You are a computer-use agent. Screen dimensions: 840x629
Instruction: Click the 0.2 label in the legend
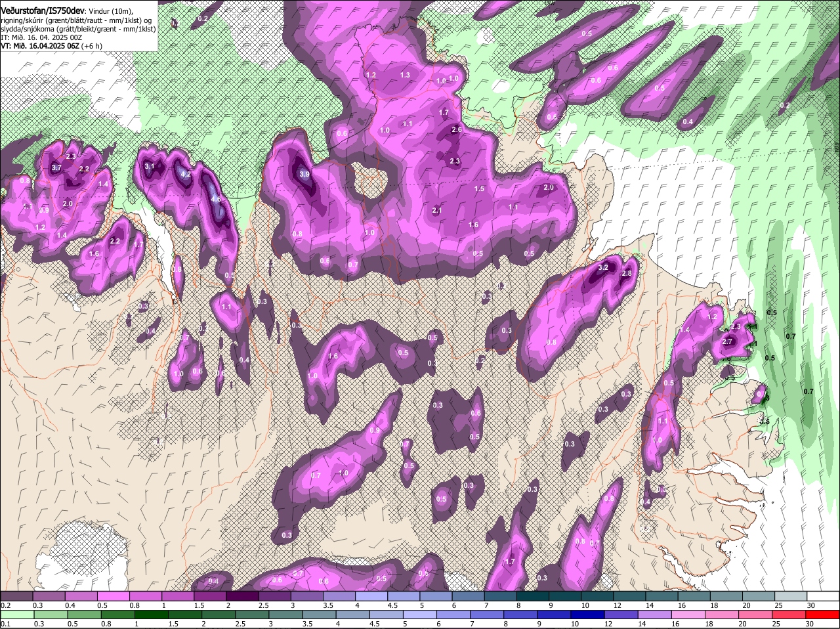pyautogui.click(x=5, y=605)
